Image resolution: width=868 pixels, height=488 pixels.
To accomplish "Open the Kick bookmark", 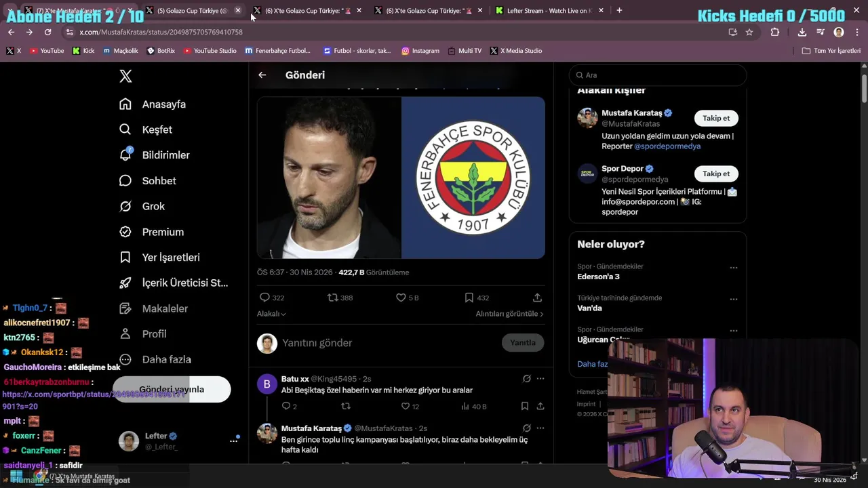I will [x=83, y=51].
